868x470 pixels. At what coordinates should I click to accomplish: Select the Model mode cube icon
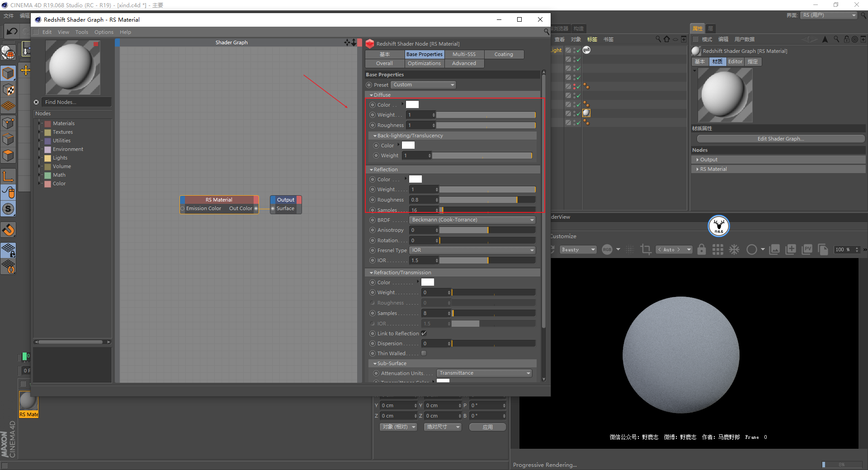(8, 73)
